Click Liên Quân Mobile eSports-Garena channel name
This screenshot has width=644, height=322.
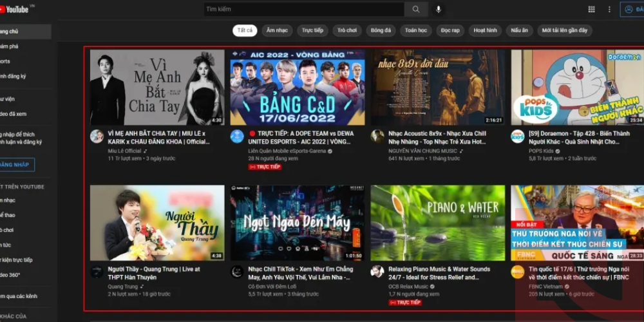pos(287,151)
